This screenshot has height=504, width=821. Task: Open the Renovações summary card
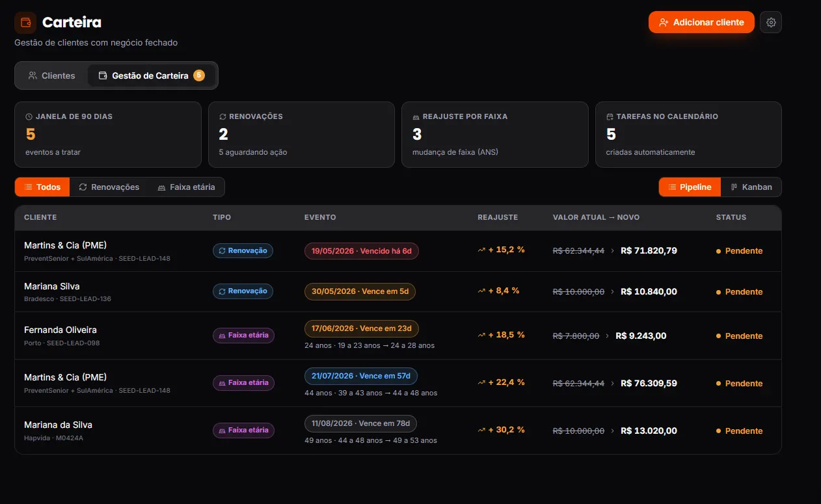(x=301, y=135)
